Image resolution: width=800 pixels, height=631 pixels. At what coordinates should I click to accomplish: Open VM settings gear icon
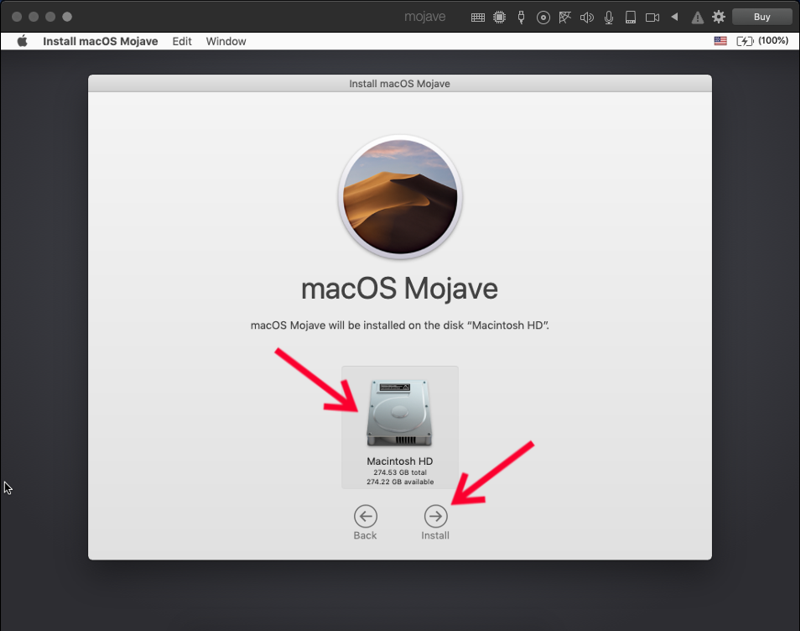(718, 17)
